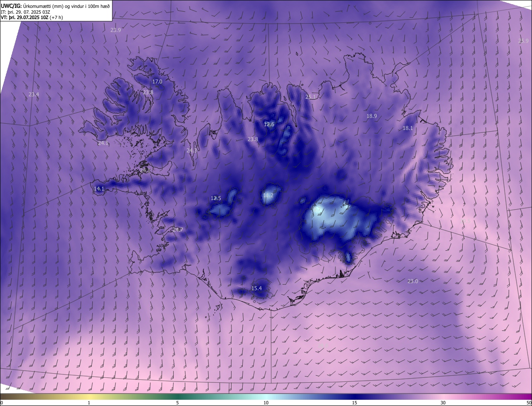Click the 0 tick on the colour scale
532x406 pixels.
[x=2, y=403]
